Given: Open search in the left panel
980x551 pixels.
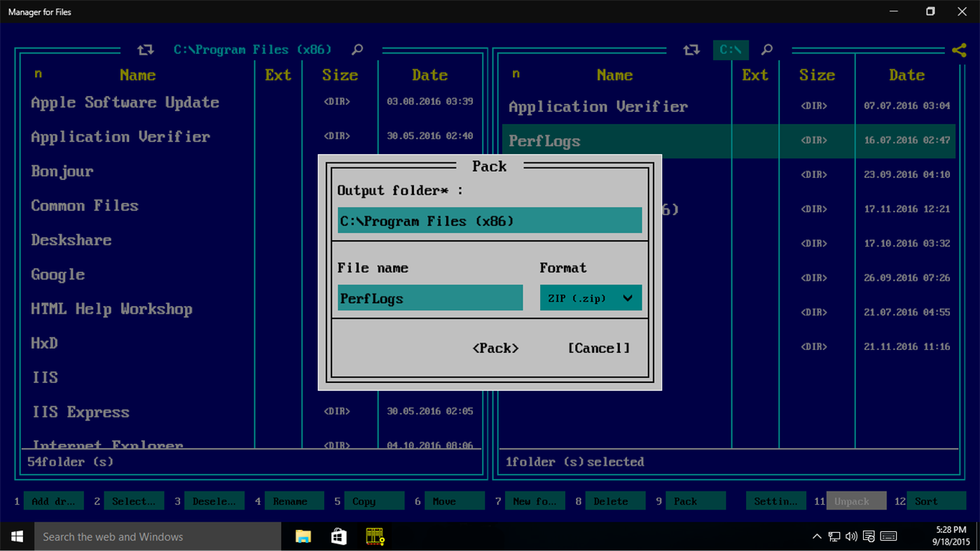Looking at the screenshot, I should [357, 50].
